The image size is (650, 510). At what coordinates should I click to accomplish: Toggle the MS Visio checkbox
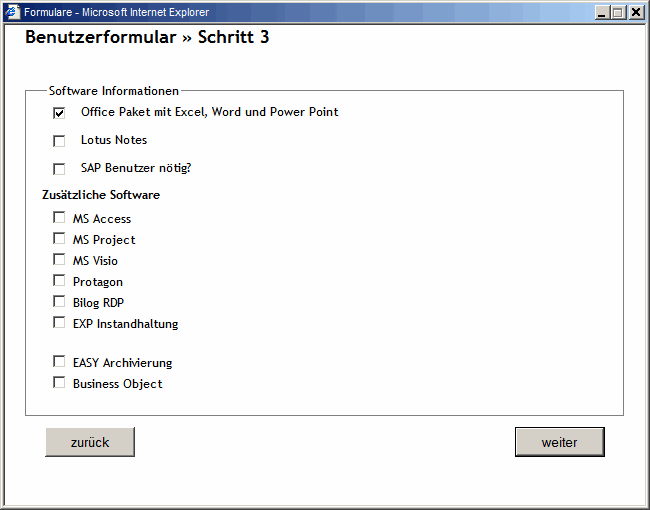tap(59, 259)
